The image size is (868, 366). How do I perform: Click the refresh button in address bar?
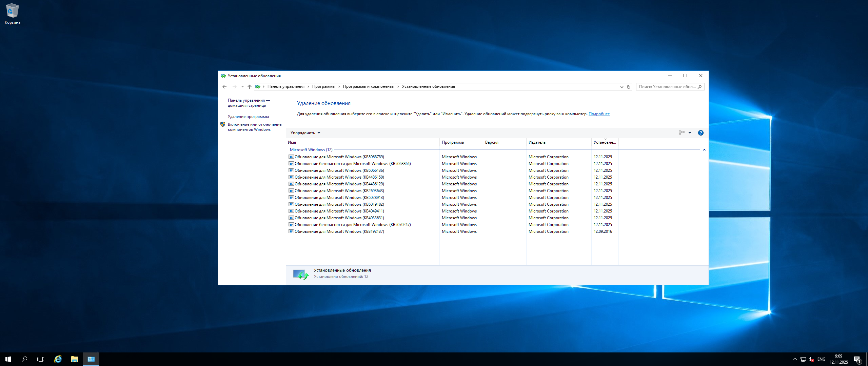[x=628, y=87]
